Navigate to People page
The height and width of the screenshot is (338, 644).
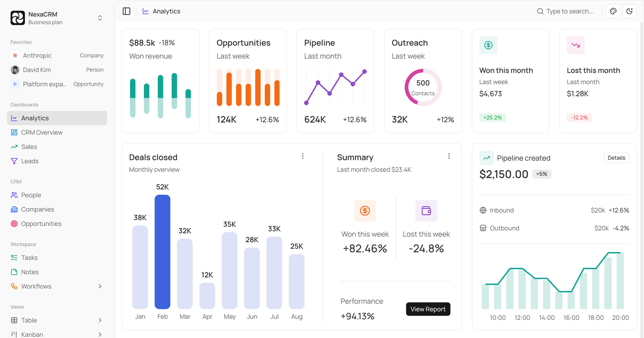(x=57, y=195)
